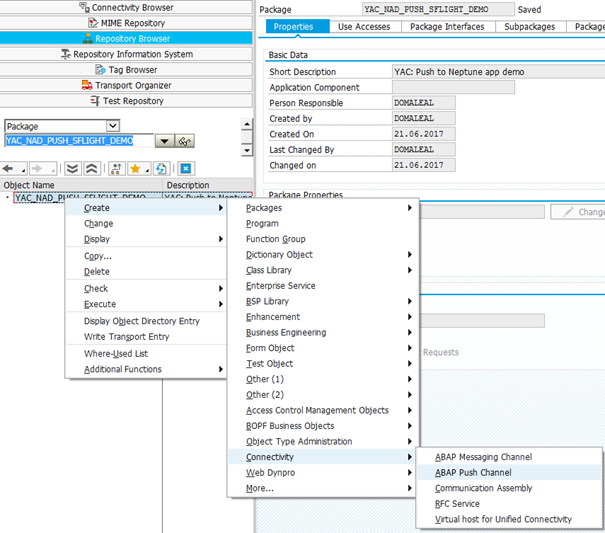This screenshot has width=605, height=533.
Task: Choose Copy... from the context menu
Action: pyautogui.click(x=146, y=256)
